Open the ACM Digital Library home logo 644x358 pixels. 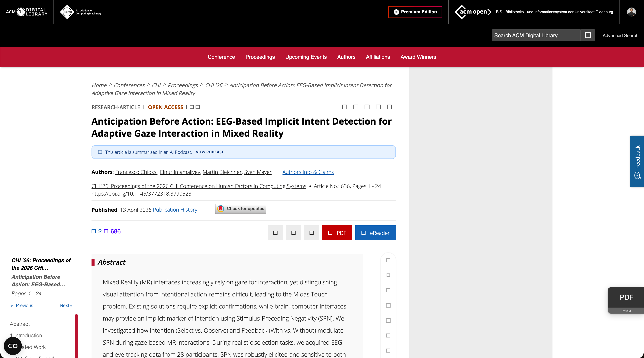[x=27, y=12]
